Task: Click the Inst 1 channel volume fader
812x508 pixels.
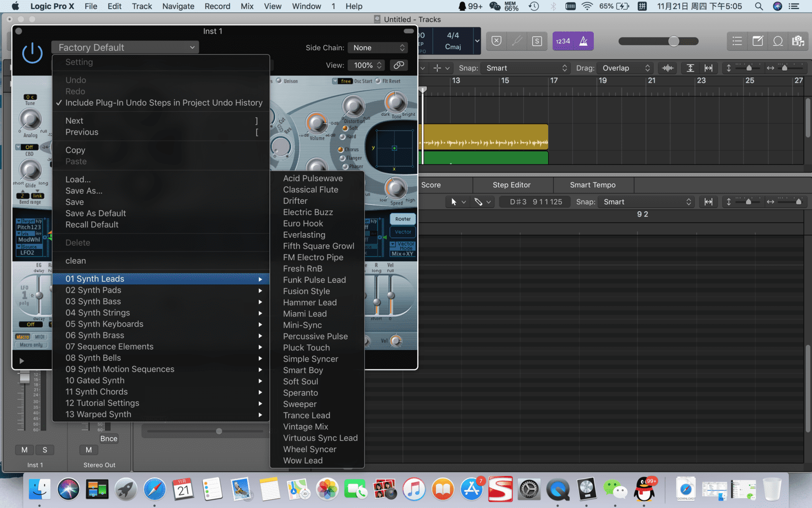Action: (24, 378)
